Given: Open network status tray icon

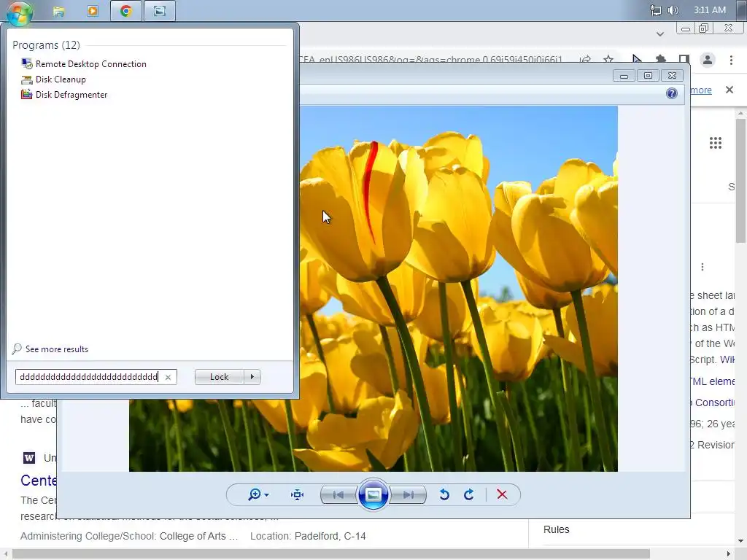Looking at the screenshot, I should [x=656, y=10].
